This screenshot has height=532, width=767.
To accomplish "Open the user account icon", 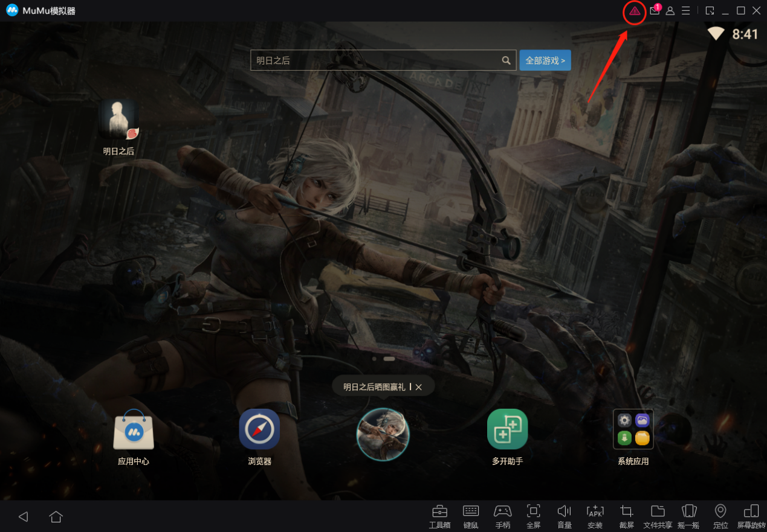I will [x=670, y=11].
